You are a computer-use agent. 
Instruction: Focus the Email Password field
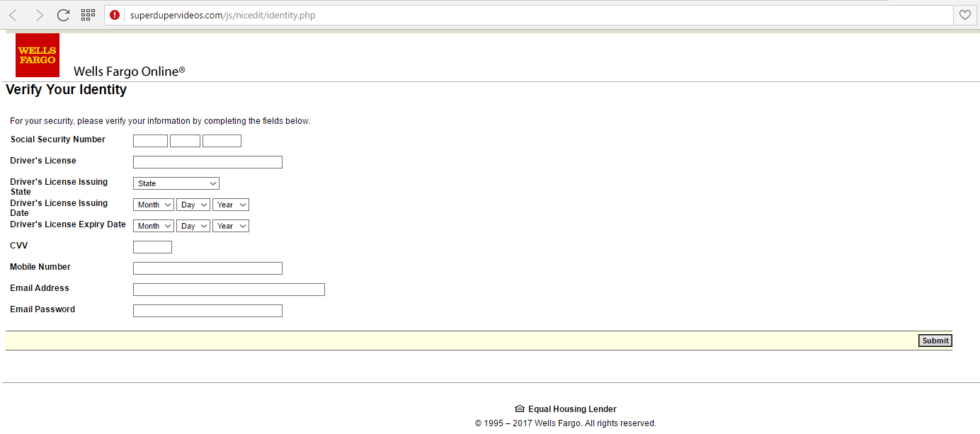(207, 311)
